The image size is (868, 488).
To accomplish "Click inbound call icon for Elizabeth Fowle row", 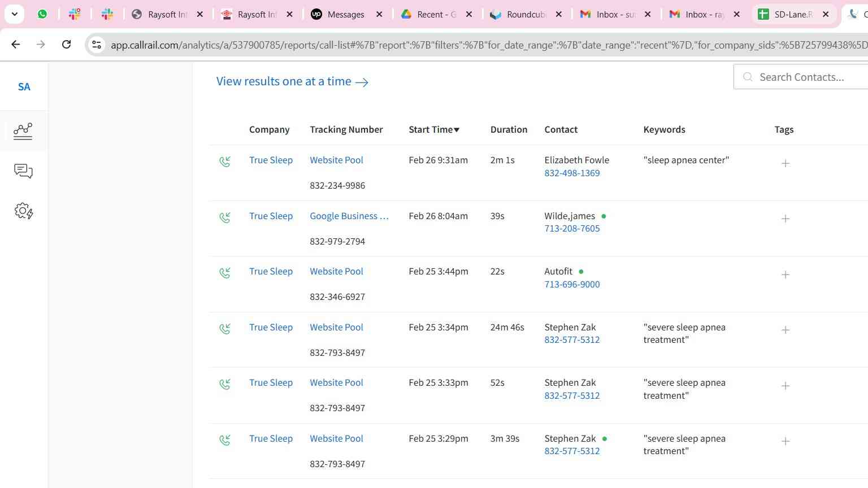I will (x=225, y=162).
